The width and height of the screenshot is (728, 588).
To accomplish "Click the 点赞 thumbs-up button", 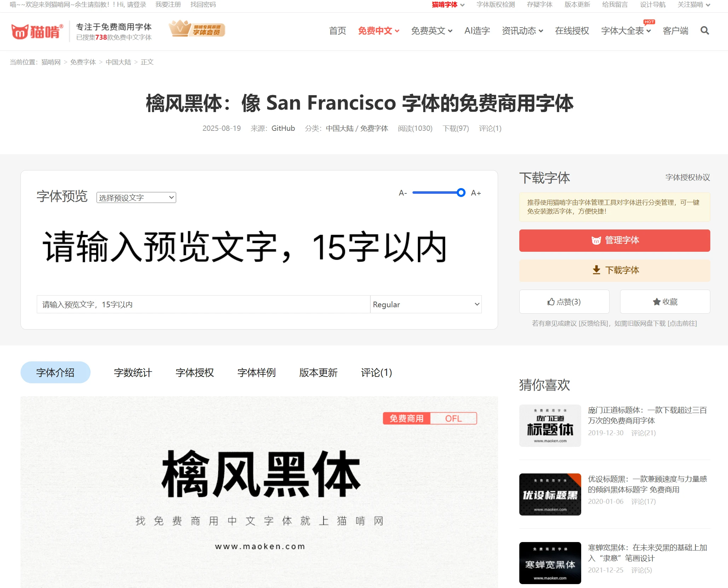I will (x=564, y=302).
